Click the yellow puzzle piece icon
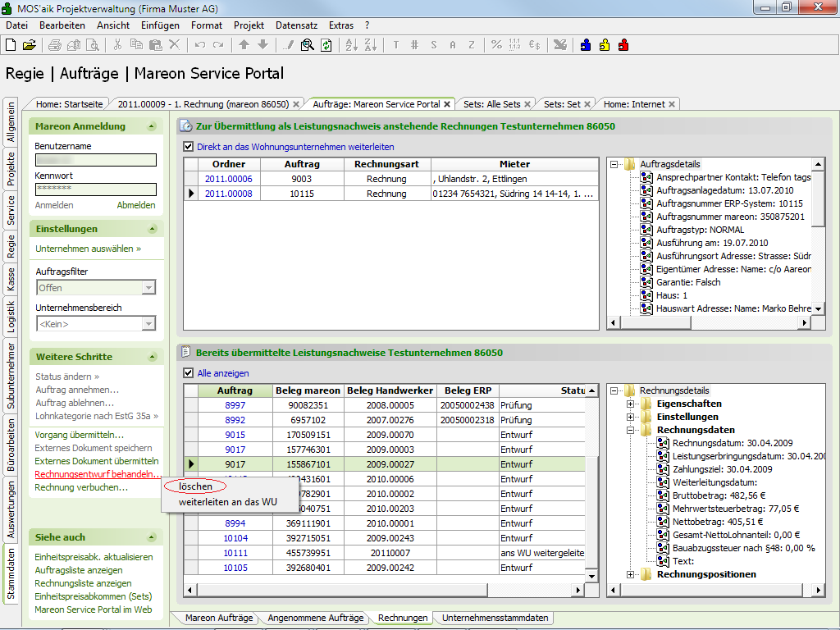Viewport: 840px width, 630px height. pos(605,45)
